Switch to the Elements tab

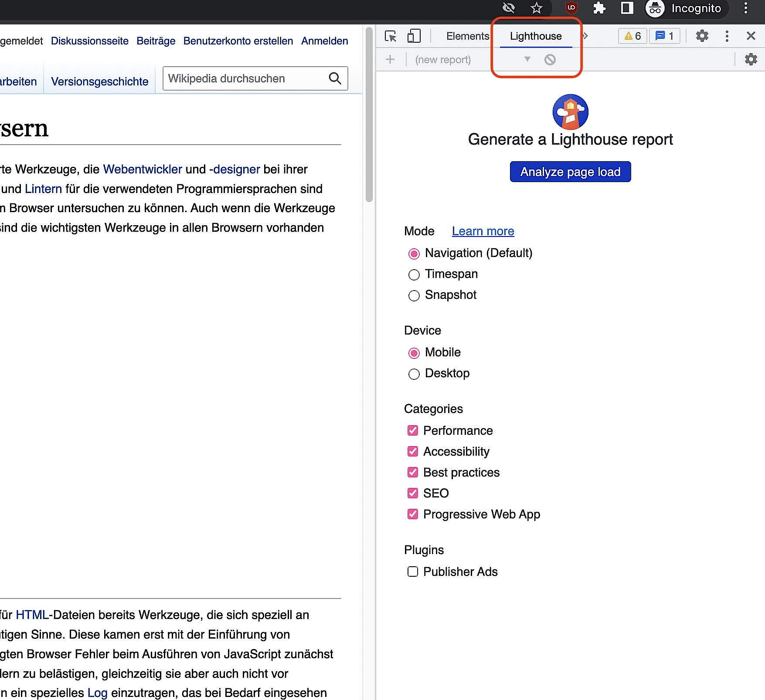click(x=467, y=36)
